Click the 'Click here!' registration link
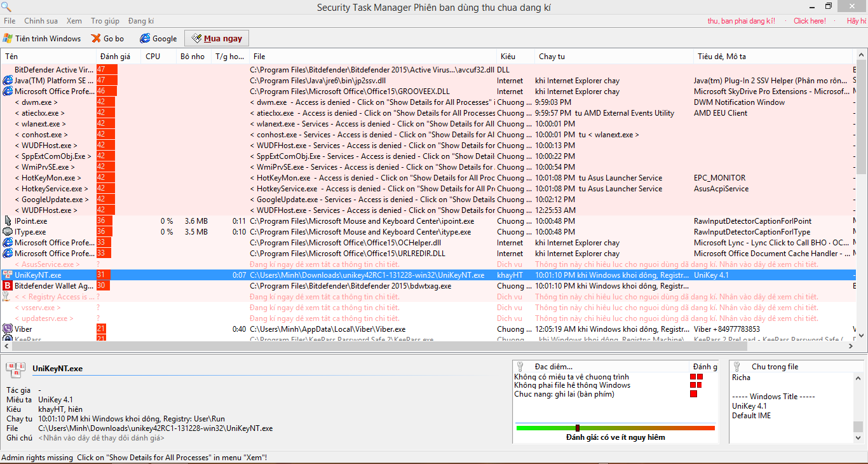Viewport: 868px width, 464px height. tap(810, 21)
